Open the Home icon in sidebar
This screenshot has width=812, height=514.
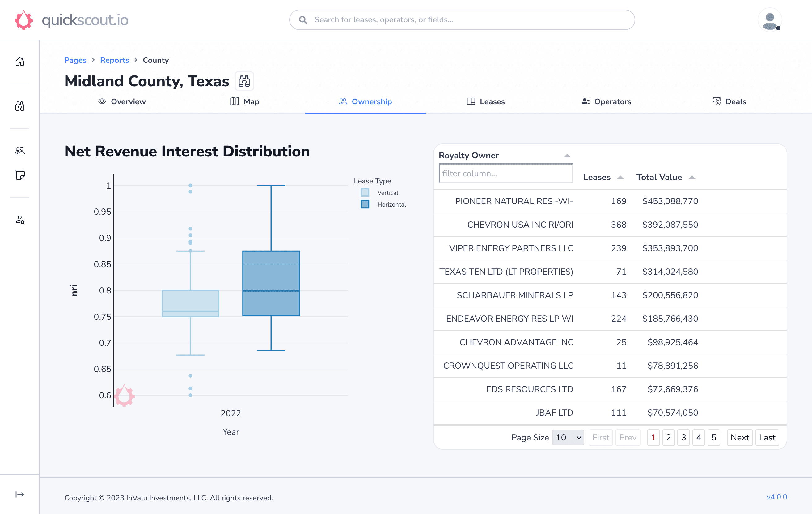[19, 61]
